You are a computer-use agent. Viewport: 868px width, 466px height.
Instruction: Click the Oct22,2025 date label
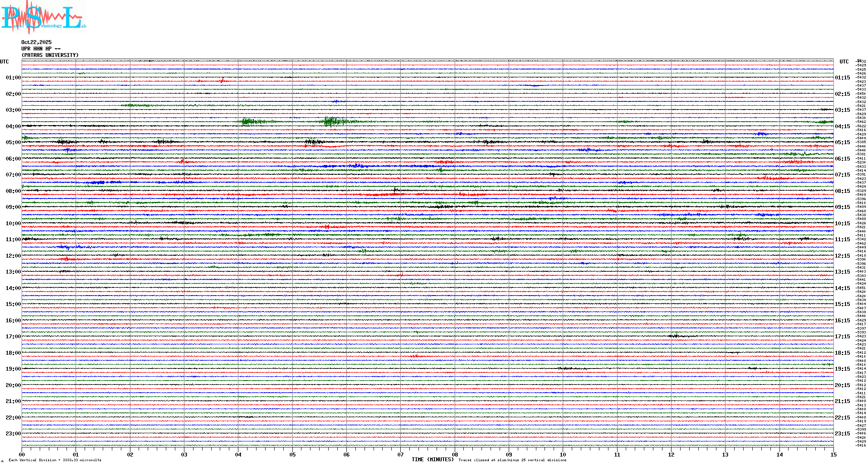point(36,42)
